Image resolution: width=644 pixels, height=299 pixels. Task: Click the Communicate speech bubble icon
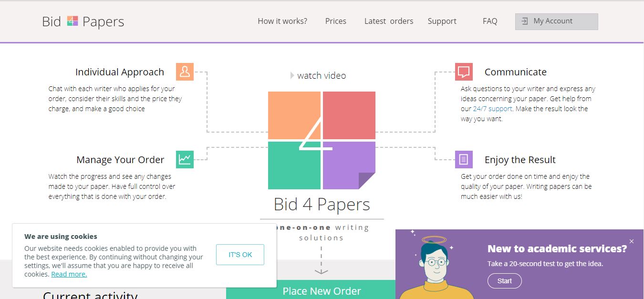click(463, 72)
